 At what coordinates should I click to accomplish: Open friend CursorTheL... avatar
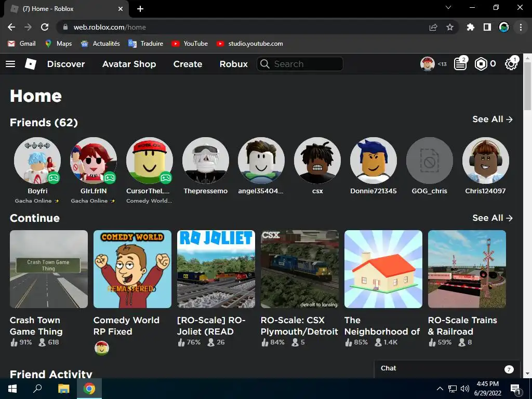pyautogui.click(x=149, y=161)
